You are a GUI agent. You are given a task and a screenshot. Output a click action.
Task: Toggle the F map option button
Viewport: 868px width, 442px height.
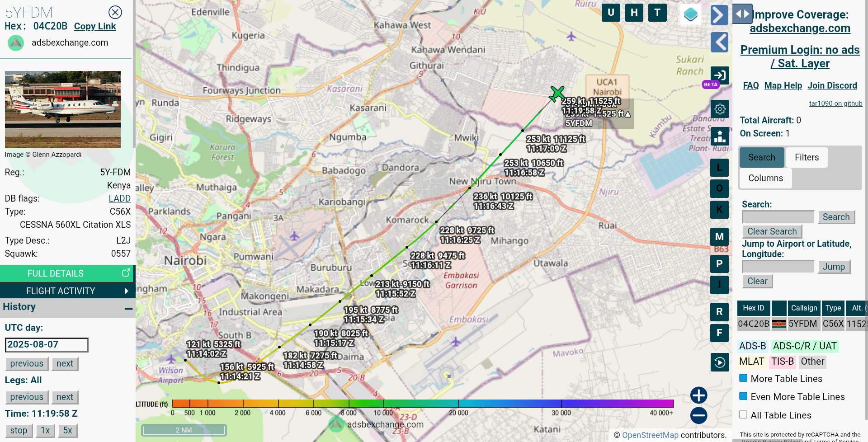[719, 333]
